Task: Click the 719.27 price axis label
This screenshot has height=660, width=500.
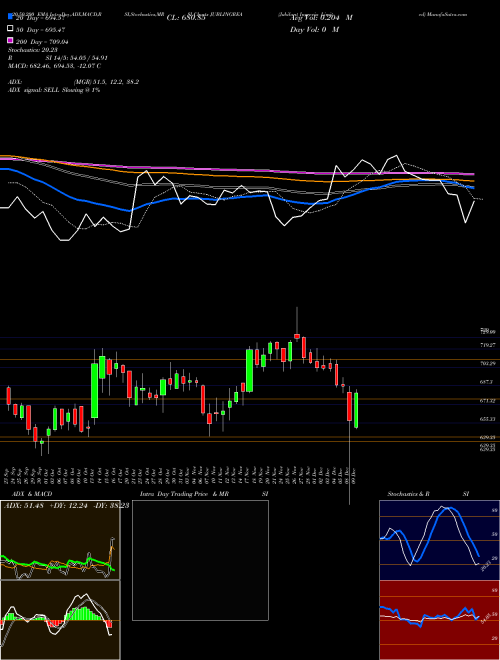Action: (488, 345)
